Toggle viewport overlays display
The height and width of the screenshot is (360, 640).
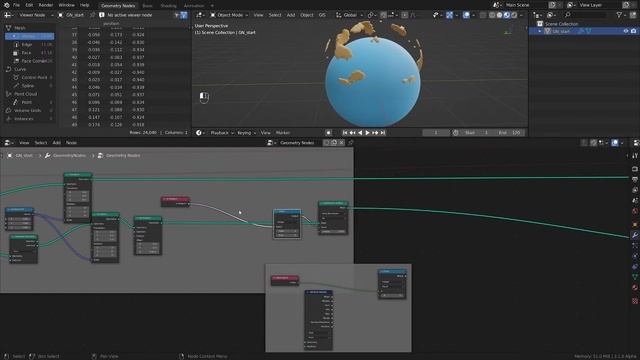466,15
